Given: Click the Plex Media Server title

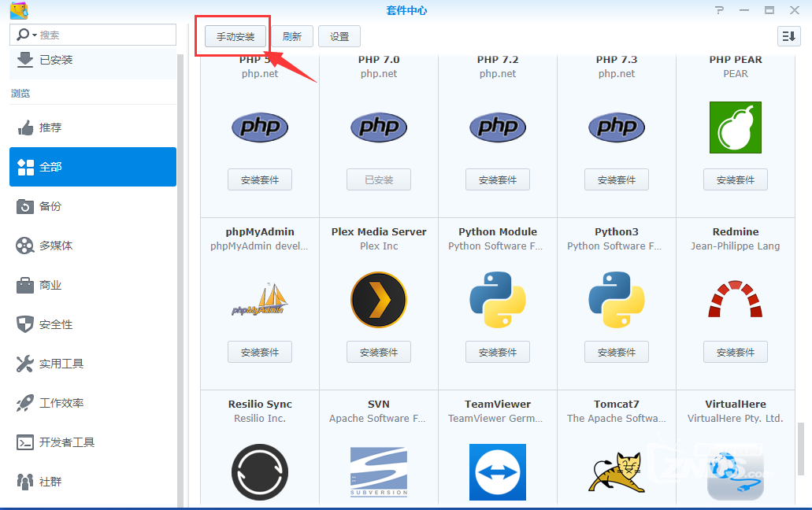Looking at the screenshot, I should tap(379, 231).
